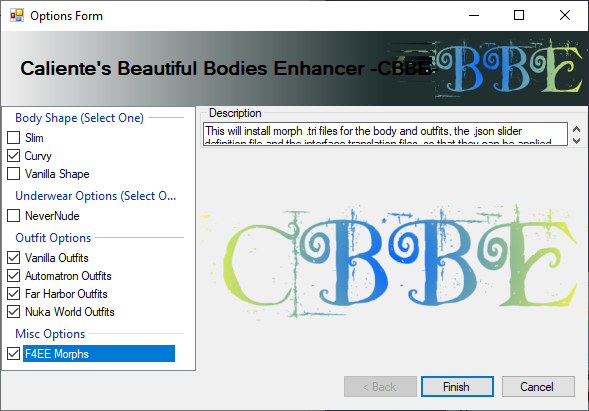
Task: Enable the NeverNude underwear option
Action: click(14, 216)
